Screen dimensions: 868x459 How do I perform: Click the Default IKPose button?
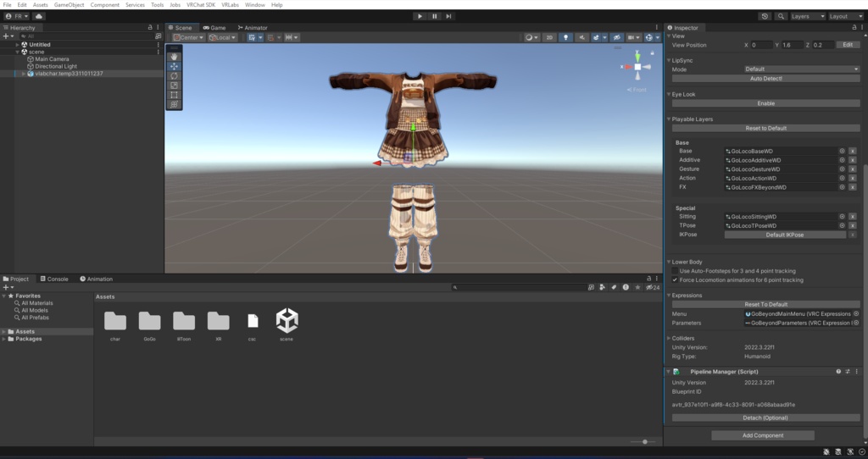point(785,235)
